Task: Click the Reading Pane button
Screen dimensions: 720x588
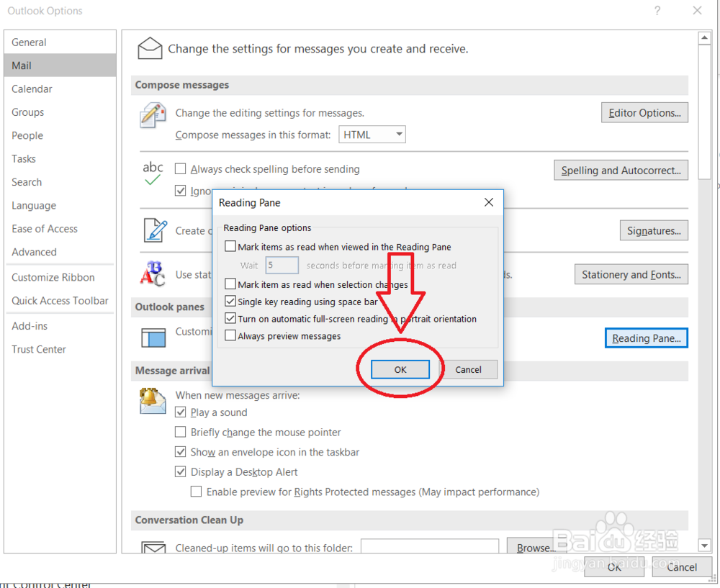Action: [646, 338]
